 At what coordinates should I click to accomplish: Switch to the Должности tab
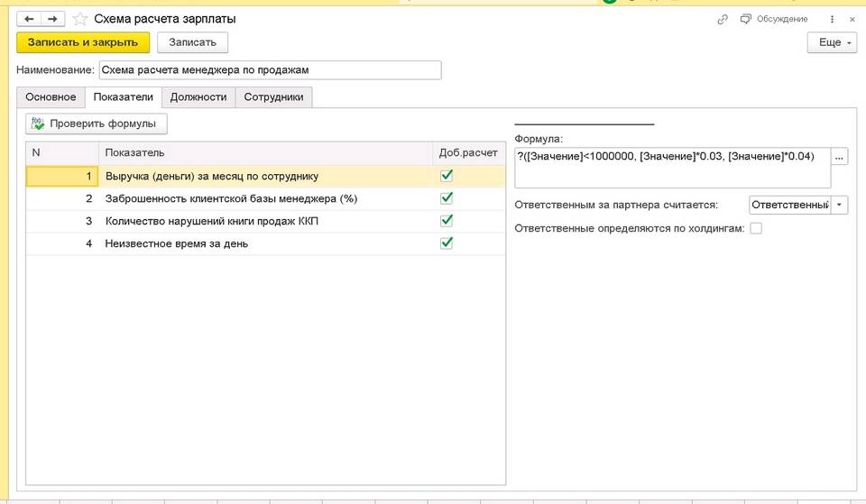(x=198, y=97)
